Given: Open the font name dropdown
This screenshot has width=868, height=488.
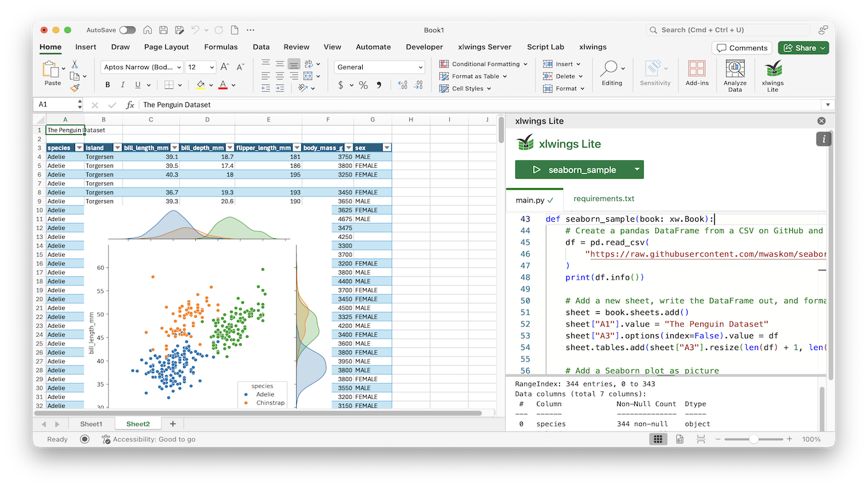Looking at the screenshot, I should tap(179, 67).
